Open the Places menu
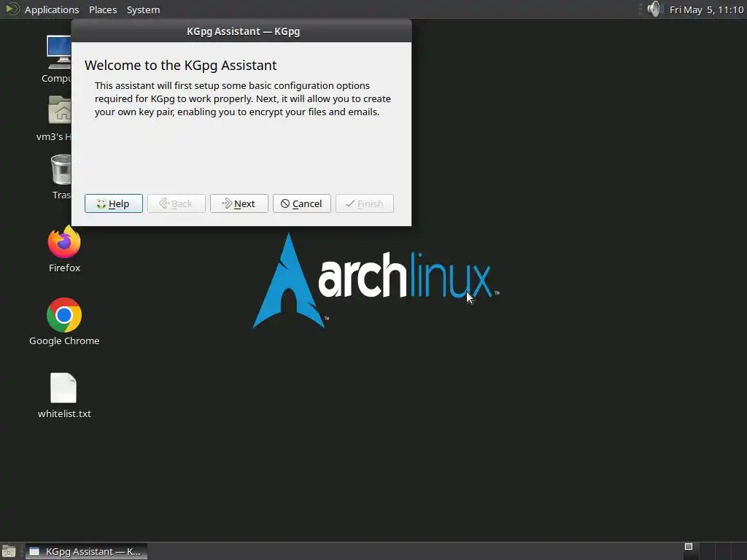This screenshot has width=747, height=560. pos(103,9)
